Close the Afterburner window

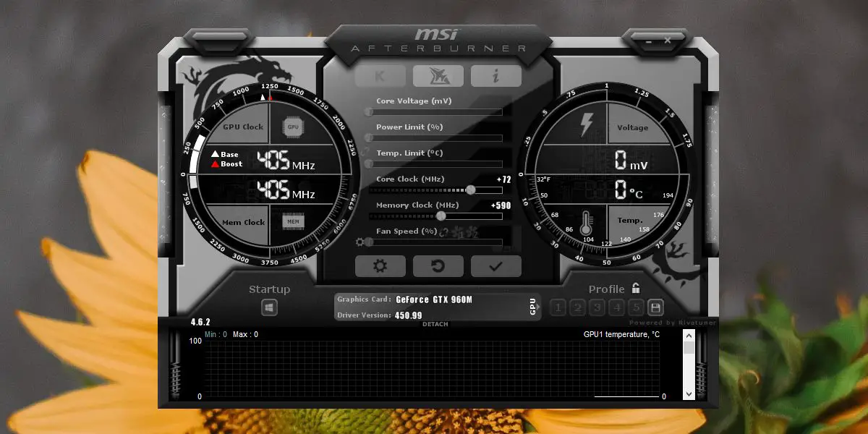click(x=668, y=39)
